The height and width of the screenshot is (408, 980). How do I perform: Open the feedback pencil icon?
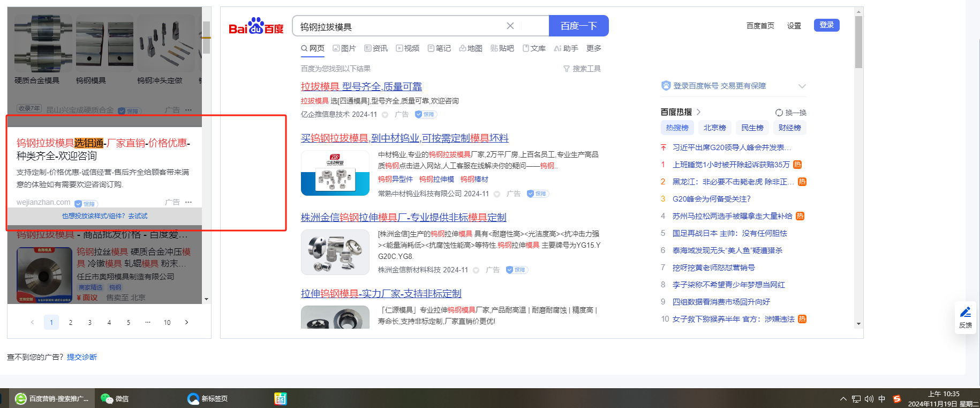(x=965, y=313)
